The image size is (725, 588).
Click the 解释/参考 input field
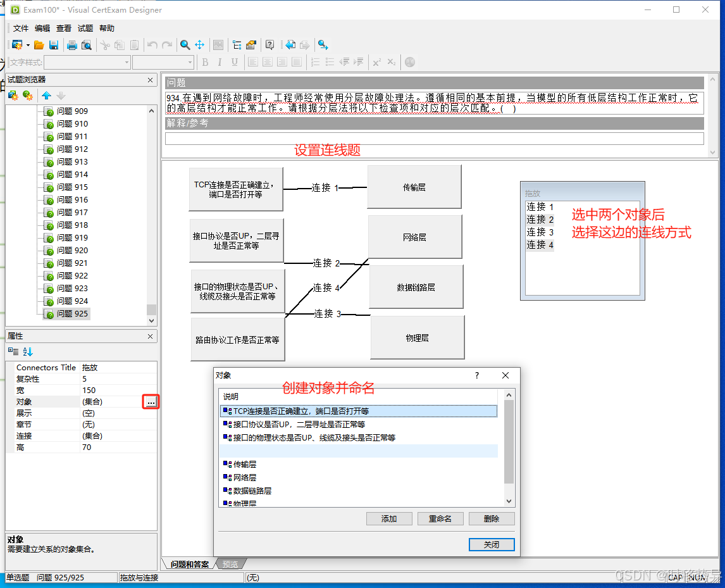pos(434,139)
